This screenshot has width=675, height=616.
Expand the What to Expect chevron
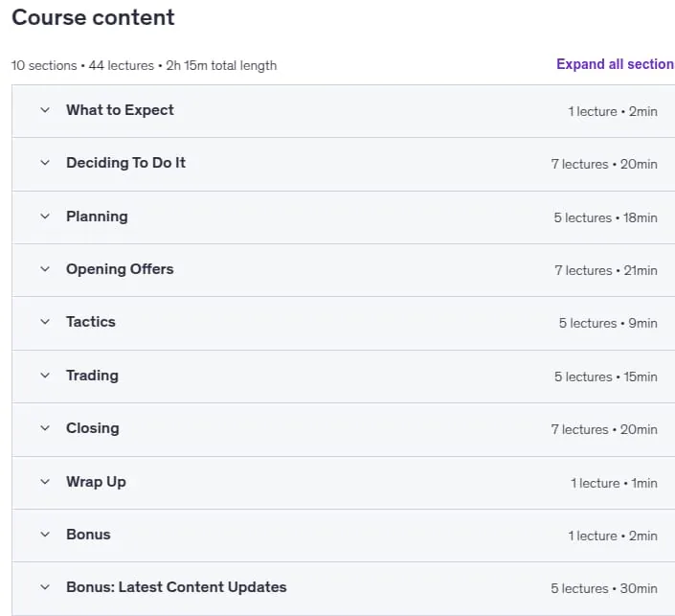click(45, 110)
